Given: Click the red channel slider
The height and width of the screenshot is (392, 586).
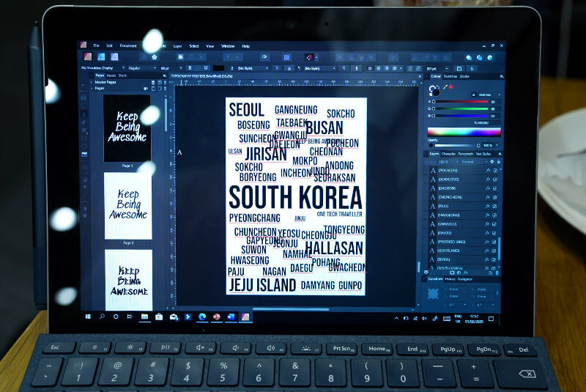Looking at the screenshot, I should point(461,102).
